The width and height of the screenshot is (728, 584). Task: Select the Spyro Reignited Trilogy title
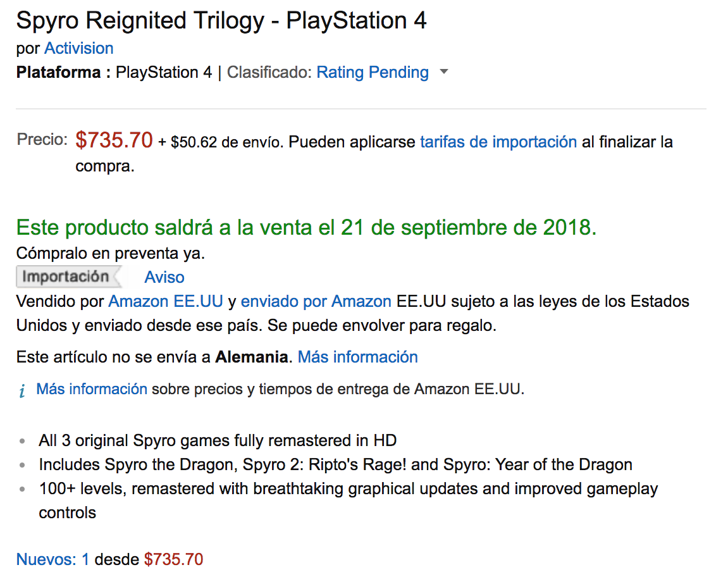(221, 21)
